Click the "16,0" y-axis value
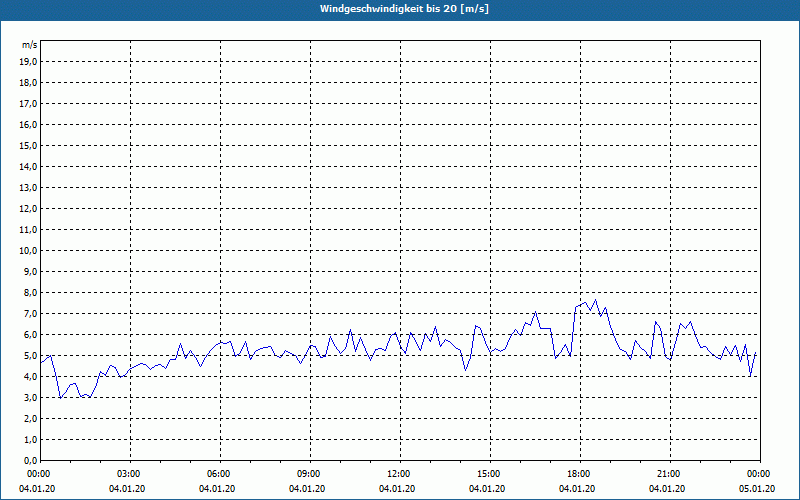Viewport: 800px width, 500px height. tap(29, 124)
